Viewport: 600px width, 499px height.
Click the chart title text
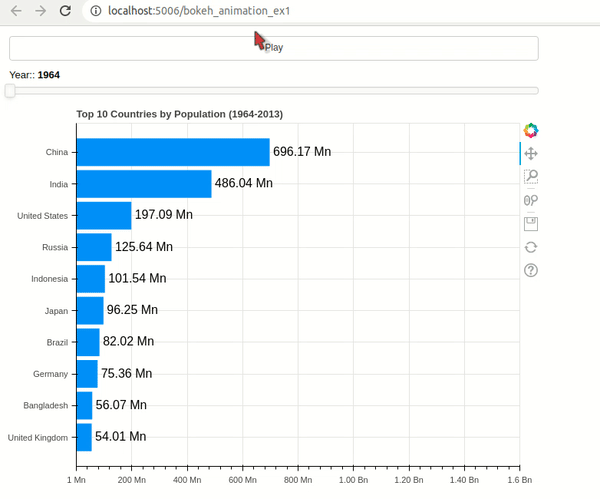[179, 114]
